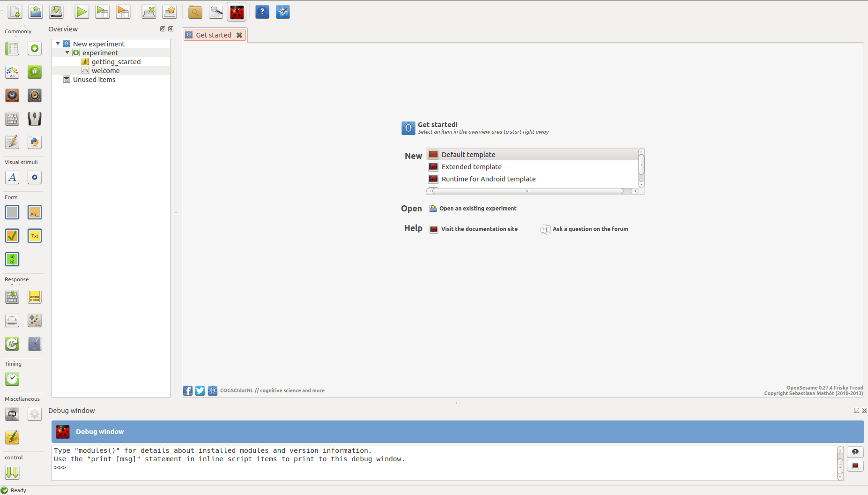Close the Get started tab
868x495 pixels.
click(x=239, y=35)
